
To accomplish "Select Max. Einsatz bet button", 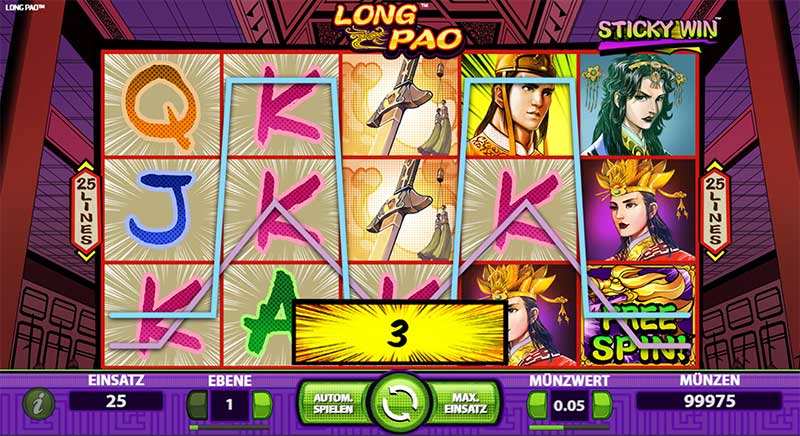I will click(462, 403).
